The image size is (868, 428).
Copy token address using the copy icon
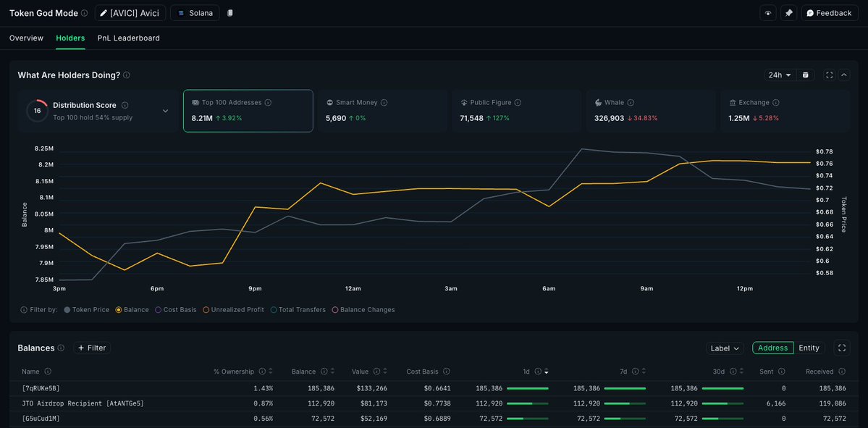(x=229, y=13)
